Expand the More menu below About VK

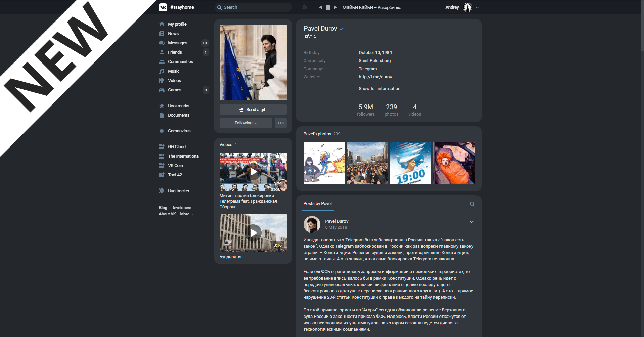[x=186, y=214]
